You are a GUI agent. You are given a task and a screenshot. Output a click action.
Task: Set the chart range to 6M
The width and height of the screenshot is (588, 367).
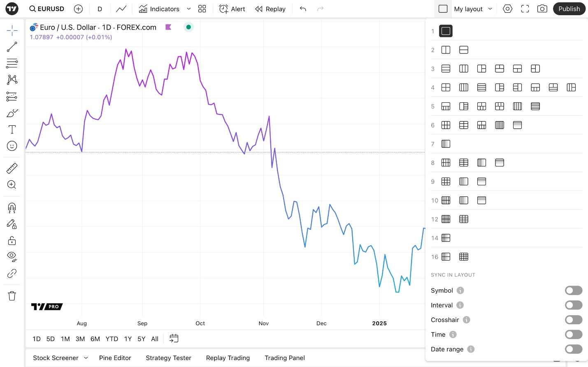(x=95, y=339)
